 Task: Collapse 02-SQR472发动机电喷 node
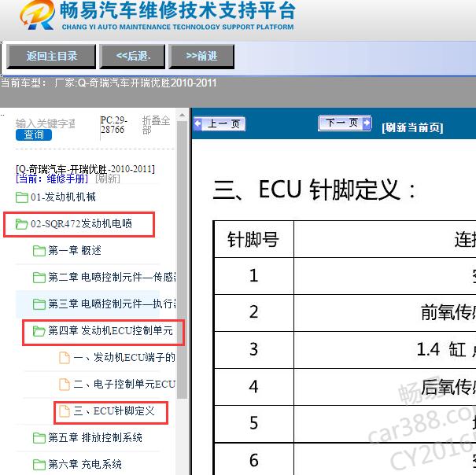pyautogui.click(x=81, y=224)
